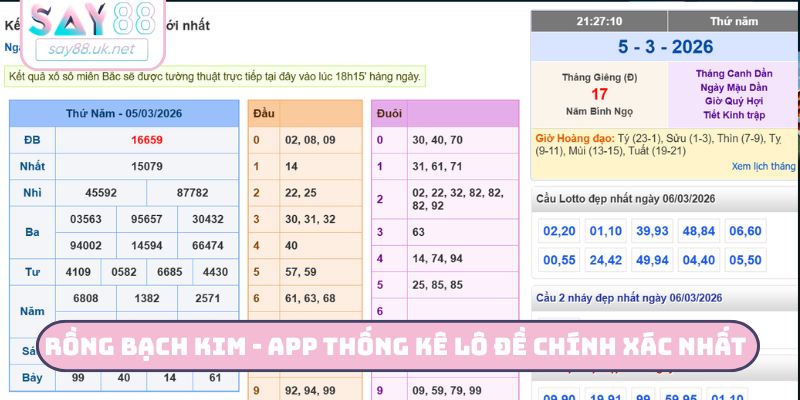Select the 01,10 lotto pair in top row

(606, 231)
